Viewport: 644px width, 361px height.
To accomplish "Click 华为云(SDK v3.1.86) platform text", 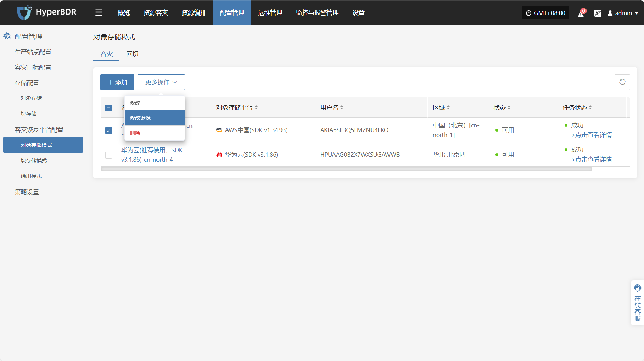I will 251,155.
